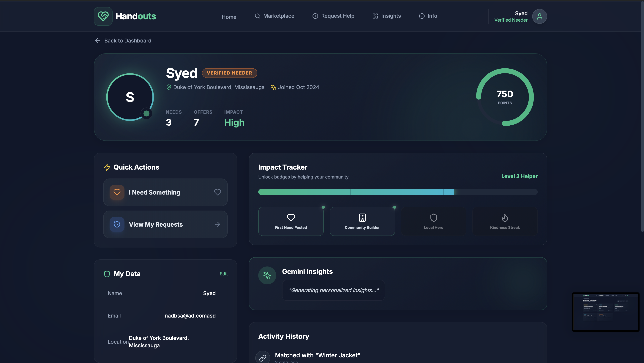This screenshot has height=363, width=644.
Task: Click arrow on View My Requests
Action: (217, 224)
